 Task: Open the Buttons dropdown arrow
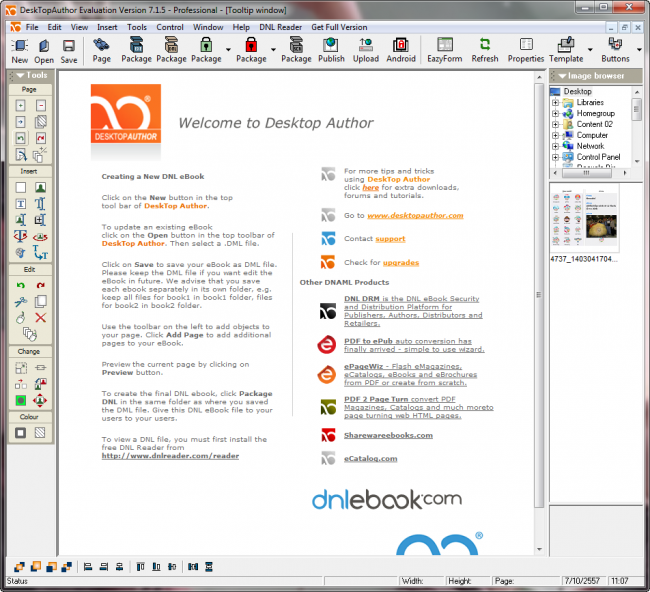[x=639, y=50]
